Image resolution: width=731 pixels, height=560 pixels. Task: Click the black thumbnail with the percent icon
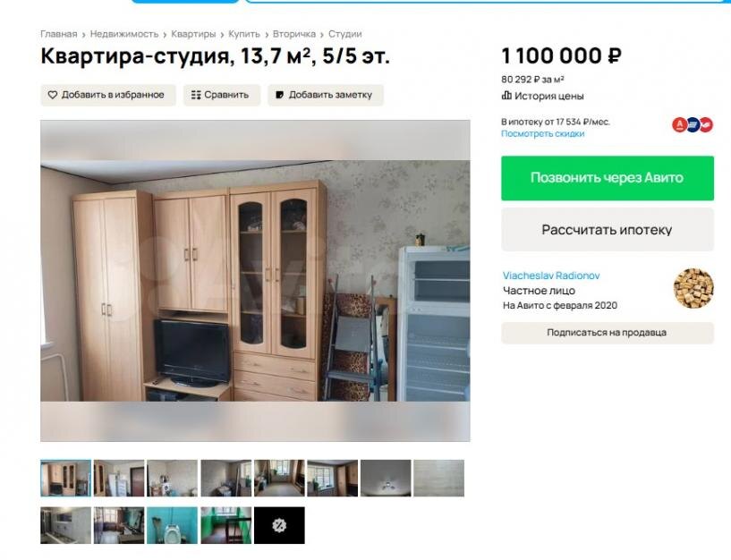[279, 525]
